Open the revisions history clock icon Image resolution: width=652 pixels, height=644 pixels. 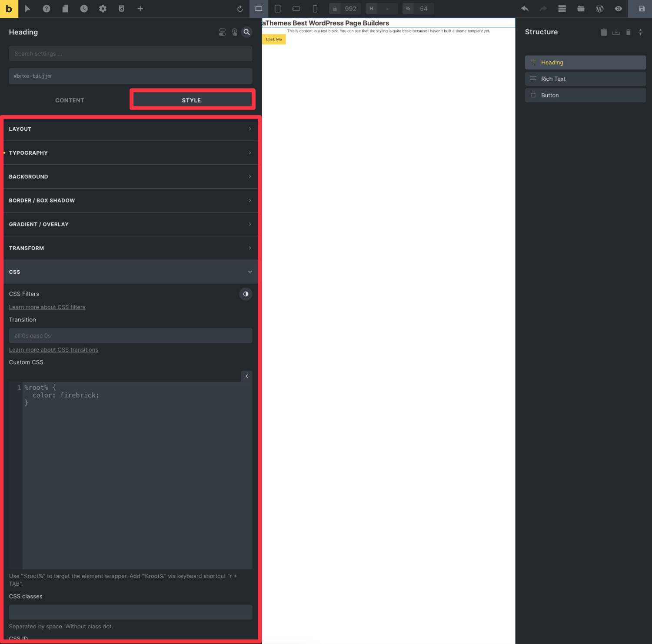pyautogui.click(x=84, y=9)
